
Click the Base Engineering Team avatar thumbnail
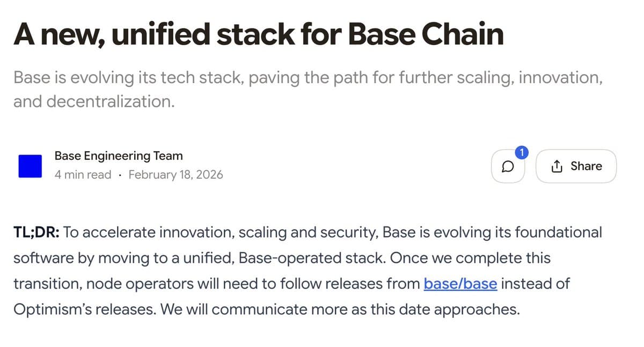[x=30, y=166]
